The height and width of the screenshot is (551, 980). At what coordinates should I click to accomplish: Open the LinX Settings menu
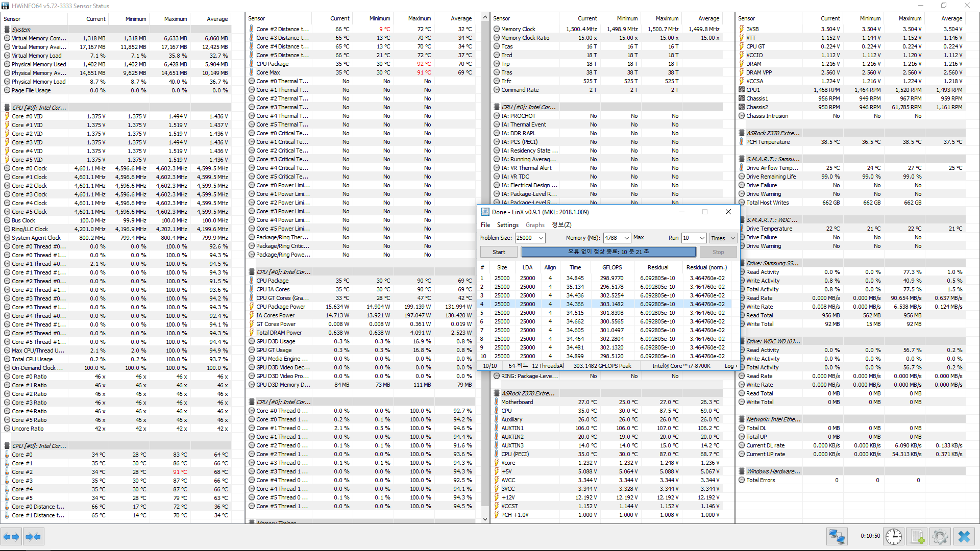coord(507,225)
